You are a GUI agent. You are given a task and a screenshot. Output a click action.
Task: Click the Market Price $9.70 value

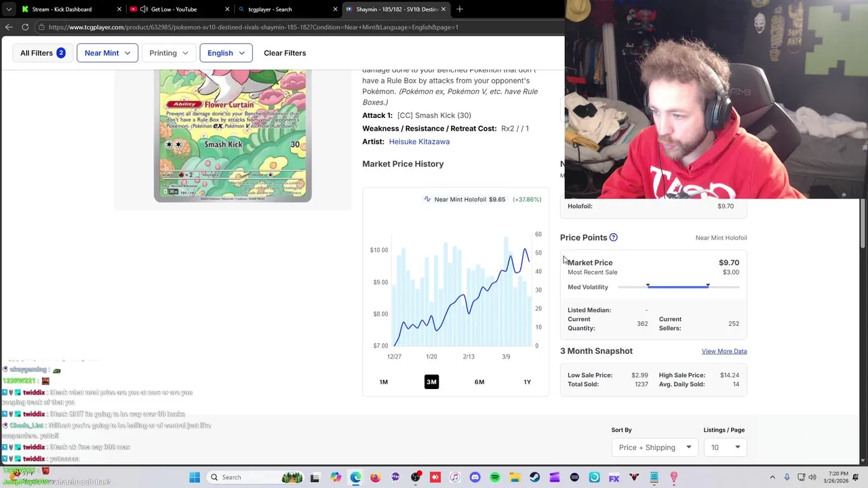[x=729, y=262]
